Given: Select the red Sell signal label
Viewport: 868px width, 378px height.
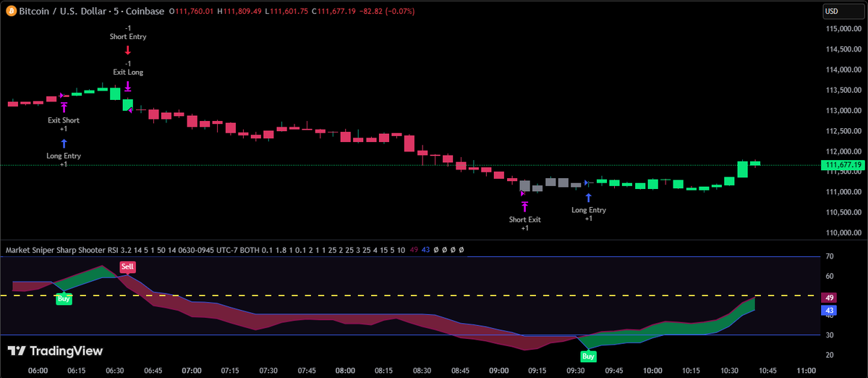Looking at the screenshot, I should (x=127, y=266).
